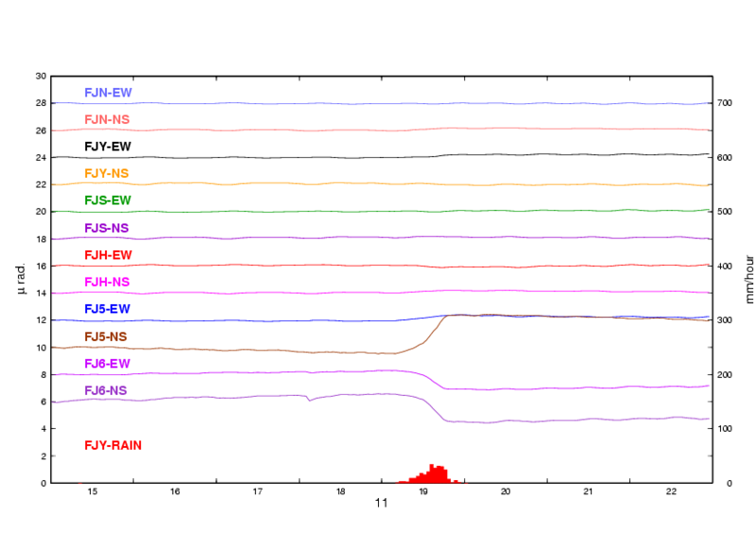The width and height of the screenshot is (756, 534).
Task: Click the 300 tick on right axis
Action: coord(725,320)
